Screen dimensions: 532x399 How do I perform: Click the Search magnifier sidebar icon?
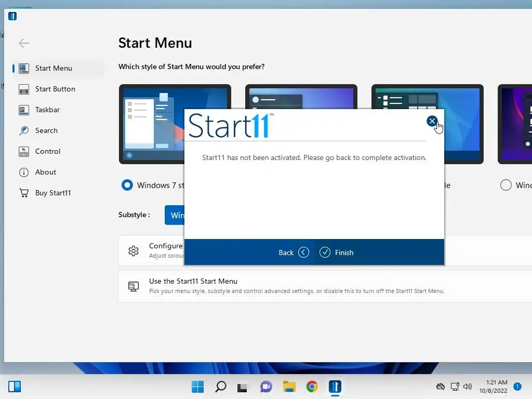24,130
